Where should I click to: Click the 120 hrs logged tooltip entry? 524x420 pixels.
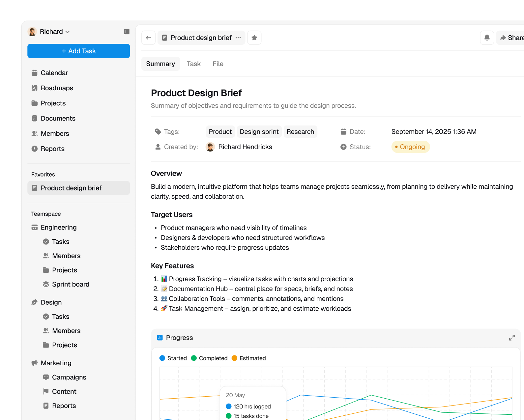click(x=248, y=406)
